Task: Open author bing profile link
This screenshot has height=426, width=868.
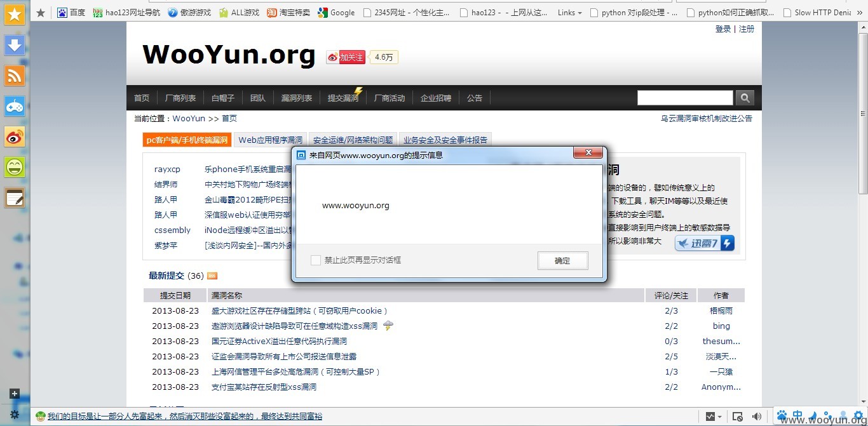Action: [721, 326]
